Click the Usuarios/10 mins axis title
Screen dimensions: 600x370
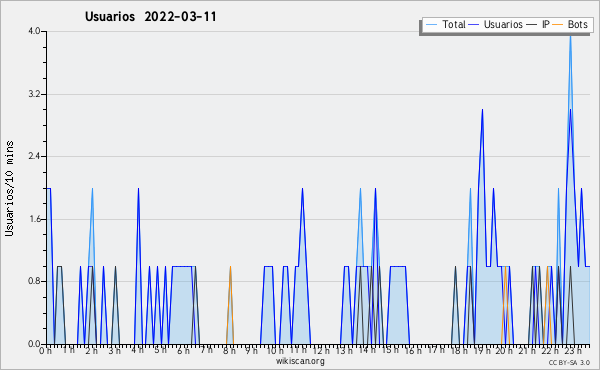coord(9,189)
